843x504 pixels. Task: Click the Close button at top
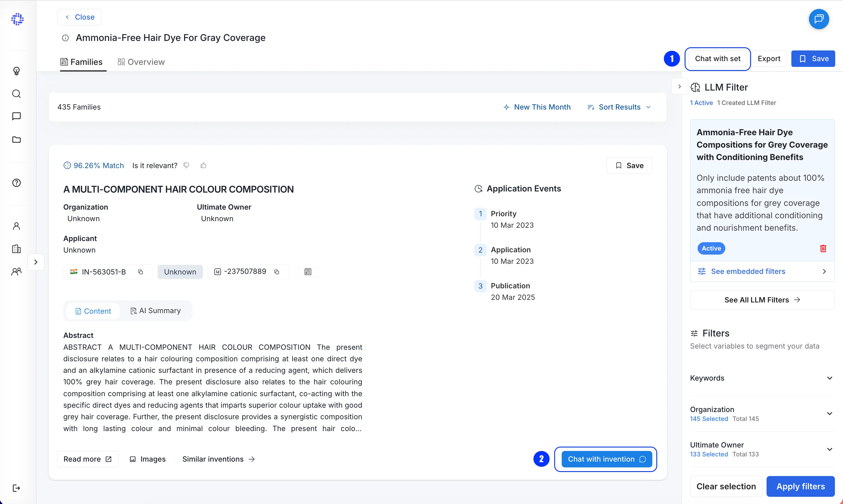pos(79,17)
